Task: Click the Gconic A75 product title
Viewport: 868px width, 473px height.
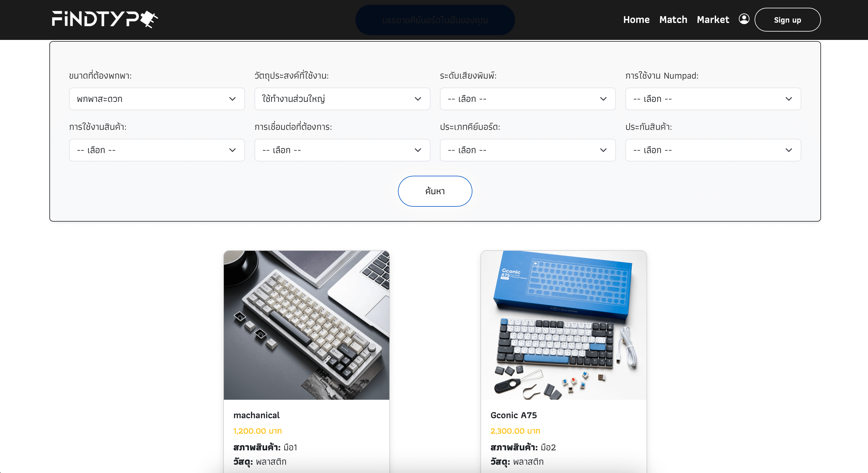Action: coord(513,415)
